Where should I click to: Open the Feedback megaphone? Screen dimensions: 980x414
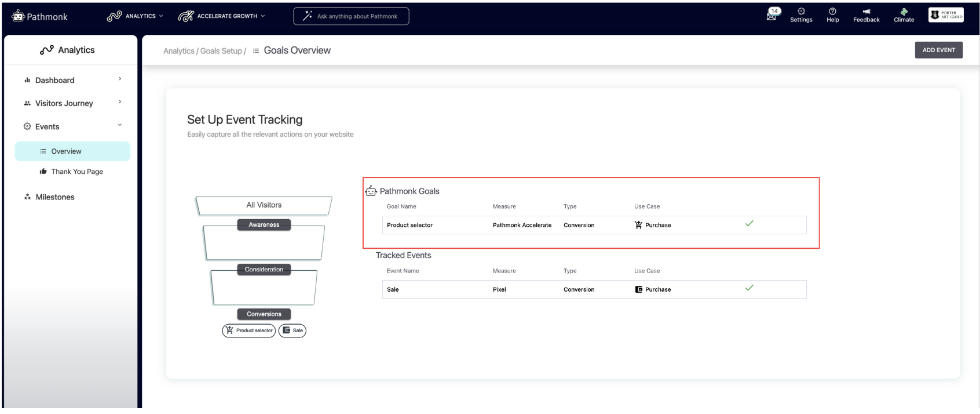point(866,15)
